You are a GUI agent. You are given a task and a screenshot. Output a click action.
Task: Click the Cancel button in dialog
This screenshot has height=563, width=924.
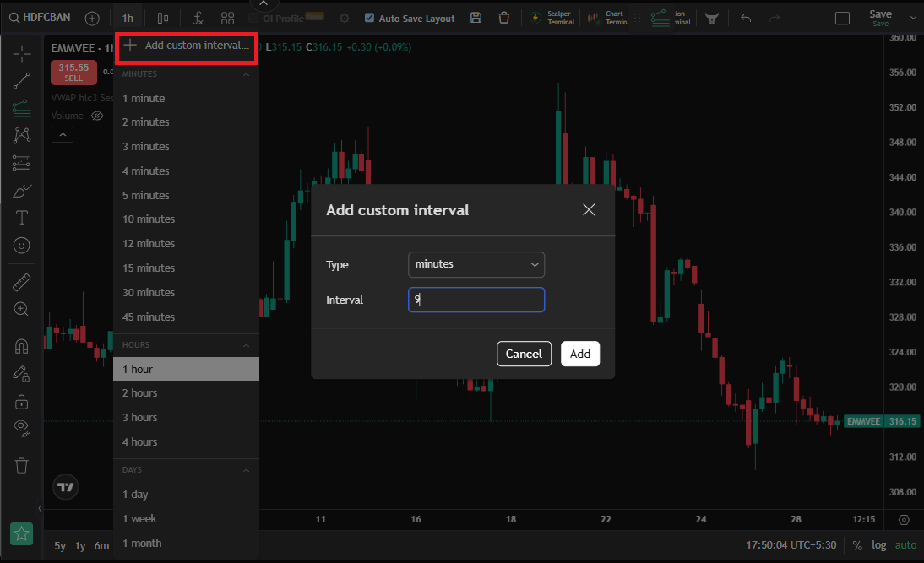pos(524,354)
